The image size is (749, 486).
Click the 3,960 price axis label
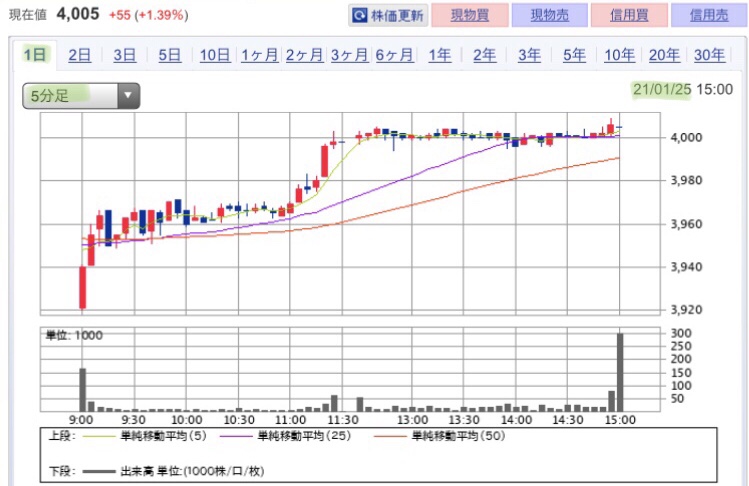point(686,224)
